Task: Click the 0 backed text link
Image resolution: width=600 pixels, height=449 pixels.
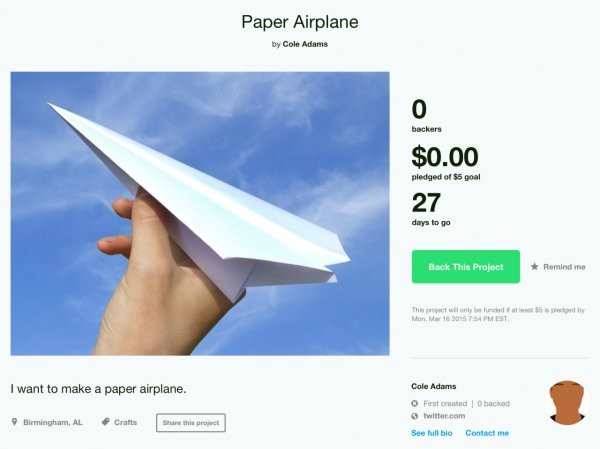Action: (x=494, y=403)
